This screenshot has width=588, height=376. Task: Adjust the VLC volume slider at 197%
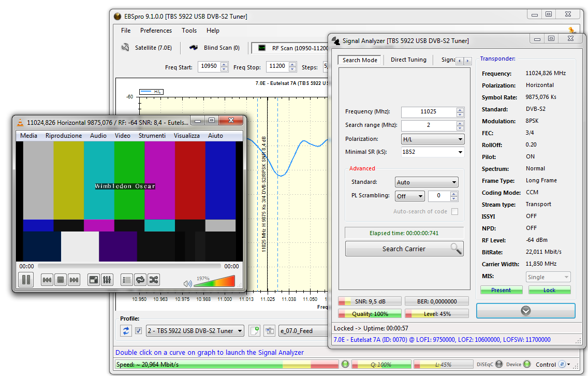[214, 281]
